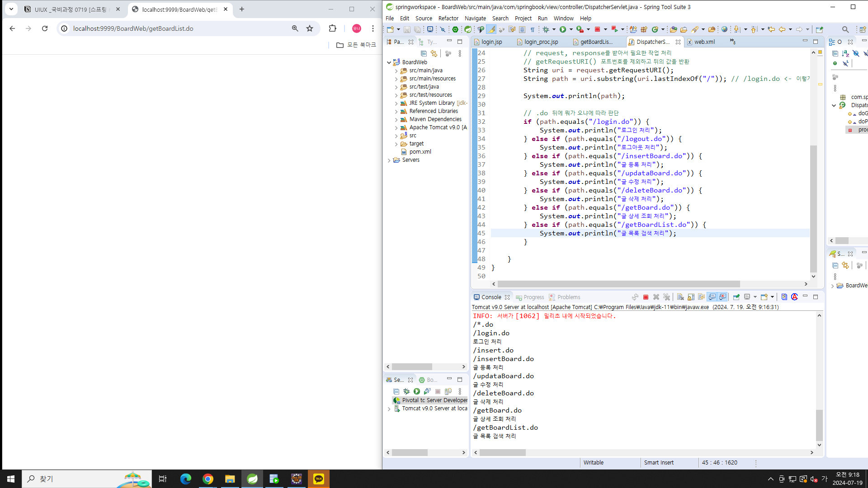The image size is (868, 488).
Task: Click the Problems view tab
Action: [568, 297]
